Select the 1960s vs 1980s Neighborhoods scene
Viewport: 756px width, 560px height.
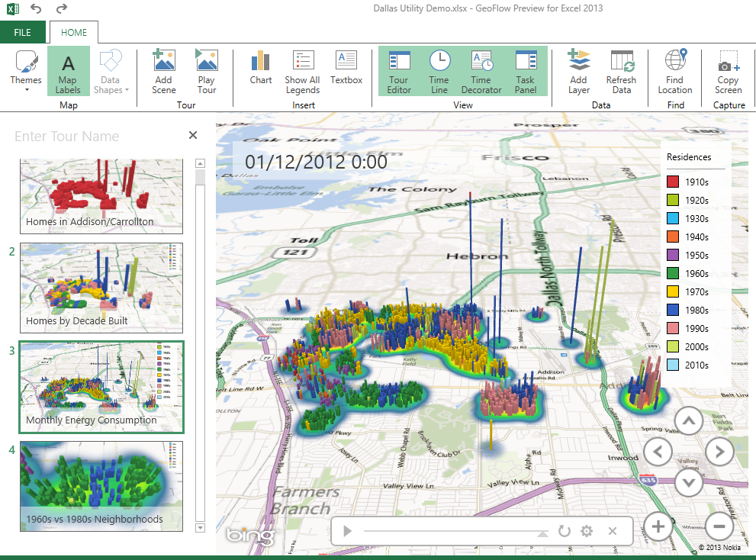[101, 486]
